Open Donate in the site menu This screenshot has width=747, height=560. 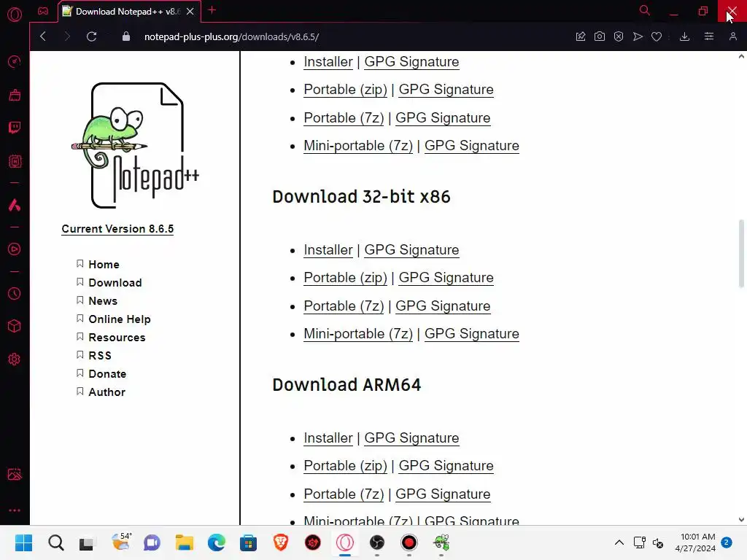pos(107,374)
